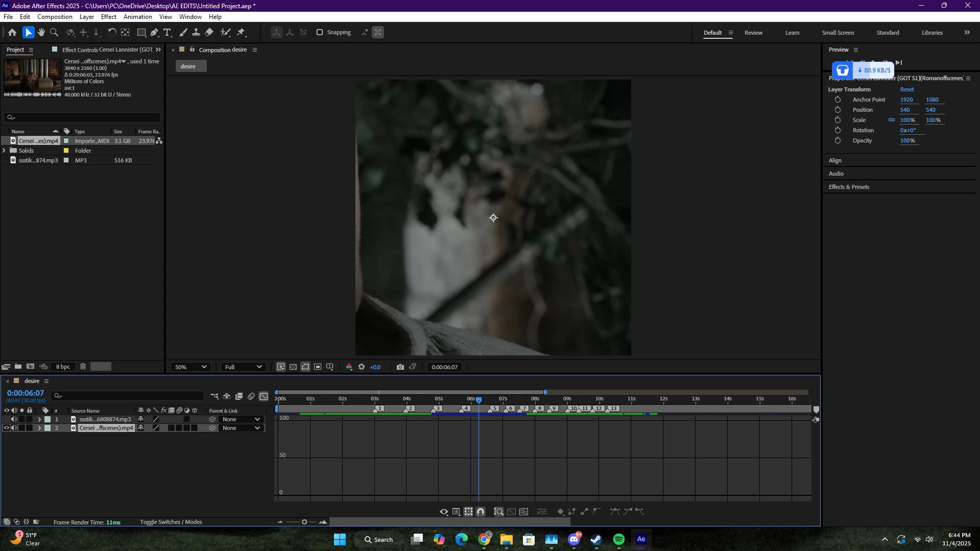Select the Brush tool

[x=183, y=32]
